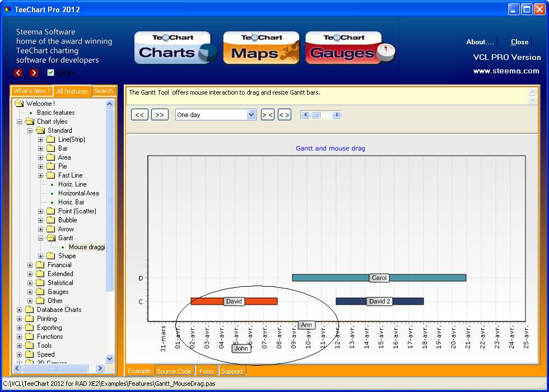Select the Tools folder icon
Image resolution: width=549 pixels, height=392 pixels.
point(30,346)
